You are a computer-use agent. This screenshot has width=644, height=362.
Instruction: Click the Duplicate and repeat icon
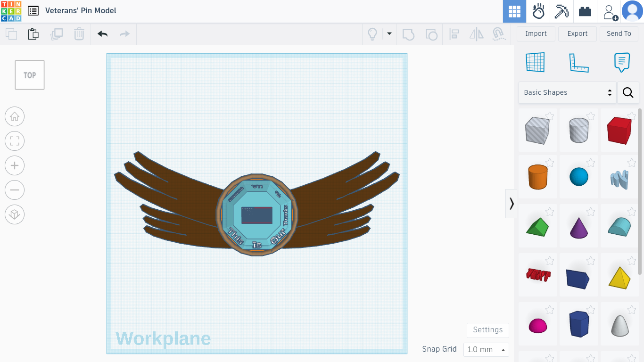(x=57, y=34)
